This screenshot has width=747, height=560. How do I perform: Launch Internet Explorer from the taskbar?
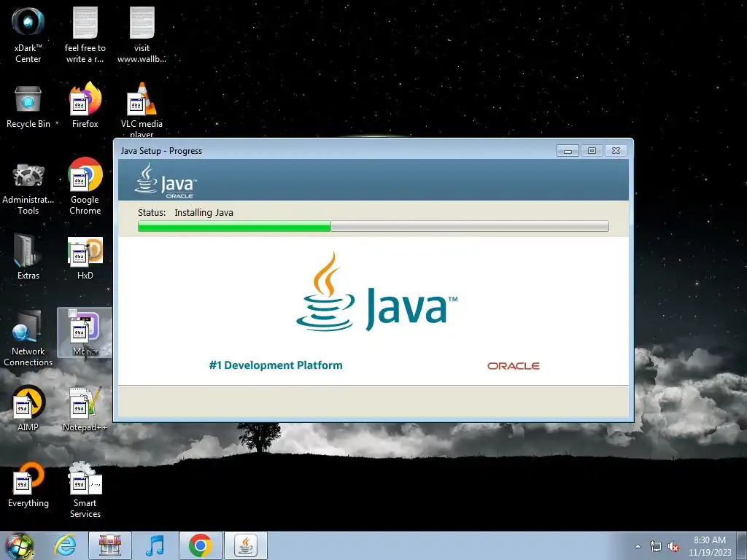coord(65,545)
